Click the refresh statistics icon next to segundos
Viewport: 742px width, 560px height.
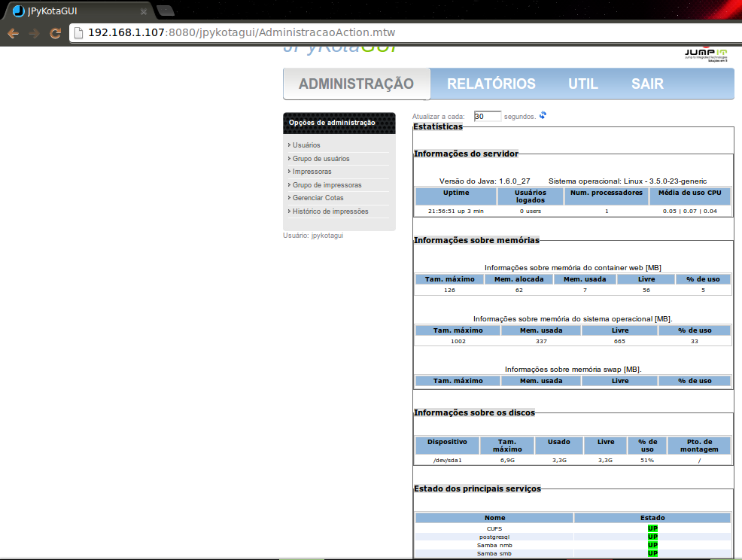coord(543,114)
